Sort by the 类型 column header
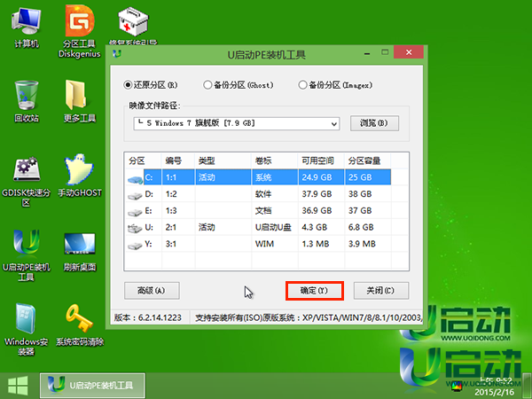The height and width of the screenshot is (399, 532). (223, 160)
